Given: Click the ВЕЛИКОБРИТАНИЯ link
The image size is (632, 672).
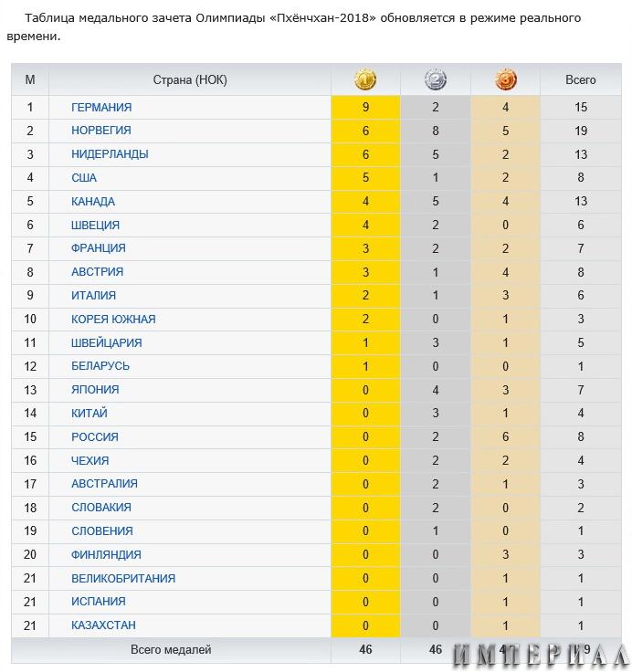Looking at the screenshot, I should coord(123,578).
